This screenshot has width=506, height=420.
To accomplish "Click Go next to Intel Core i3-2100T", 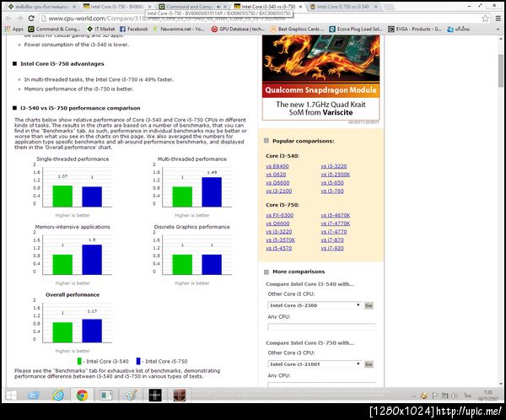I will [369, 364].
